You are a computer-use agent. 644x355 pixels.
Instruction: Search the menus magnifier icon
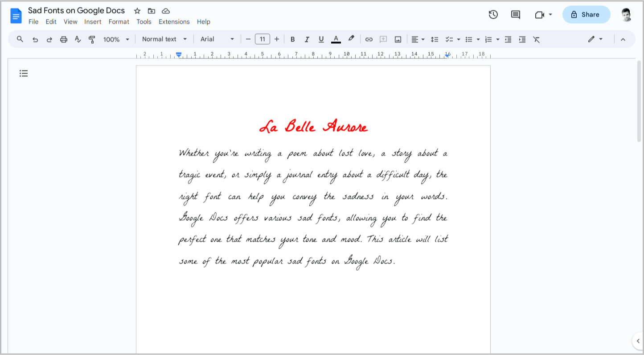pos(20,39)
